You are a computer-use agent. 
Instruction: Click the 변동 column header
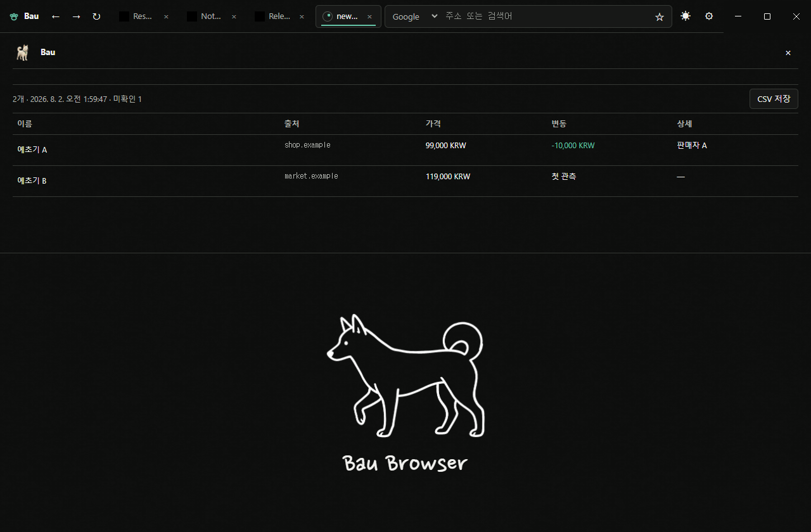(x=559, y=124)
